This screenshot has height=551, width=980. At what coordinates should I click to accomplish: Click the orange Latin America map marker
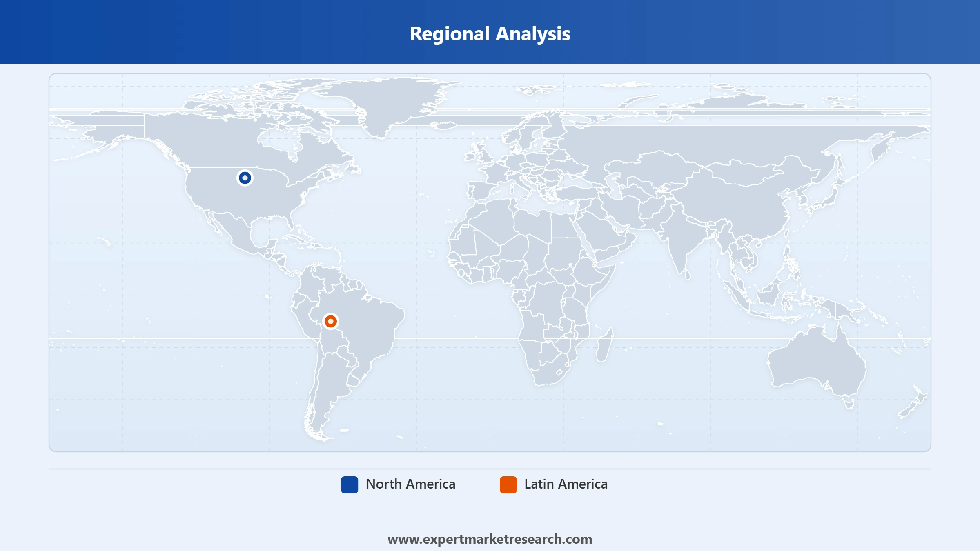click(x=331, y=322)
